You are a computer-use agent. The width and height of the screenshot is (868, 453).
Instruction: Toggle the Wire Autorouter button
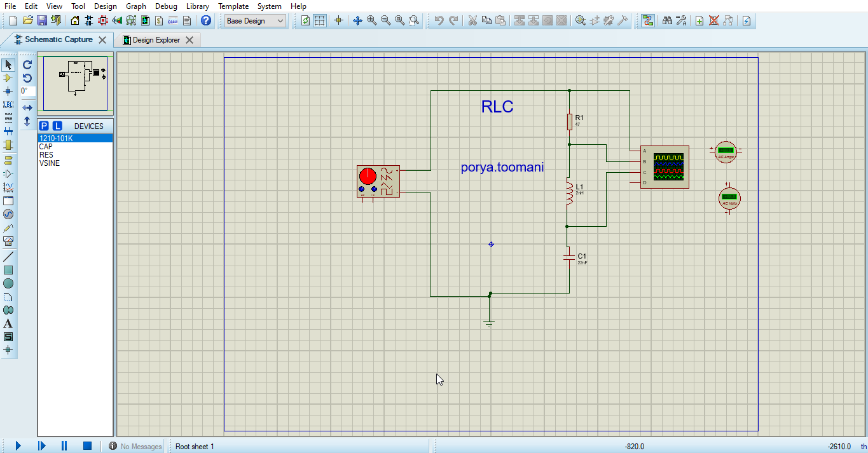pos(648,20)
